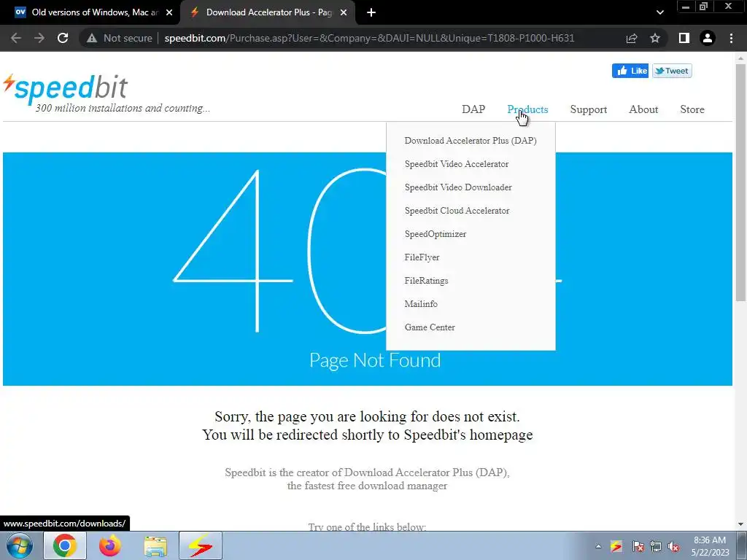Select Download Accelerator Plus (DAP) from dropdown
Screen dimensions: 747x560
point(471,141)
